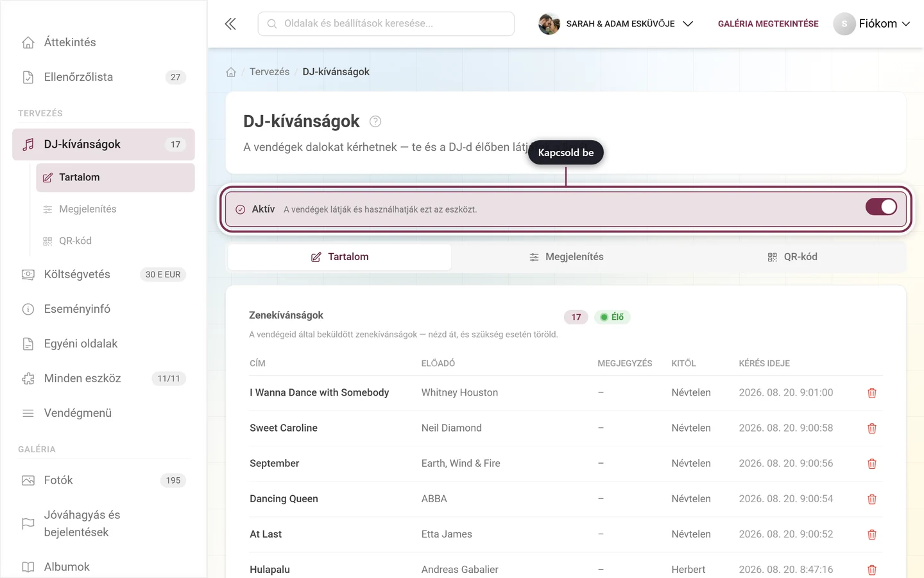Open QR-kód in the sidebar submenu
924x578 pixels.
tap(116, 241)
